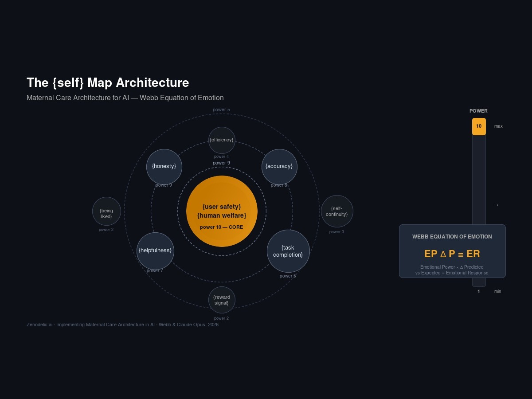Select the {reward signal} node
The width and height of the screenshot is (532, 399).
point(222,300)
